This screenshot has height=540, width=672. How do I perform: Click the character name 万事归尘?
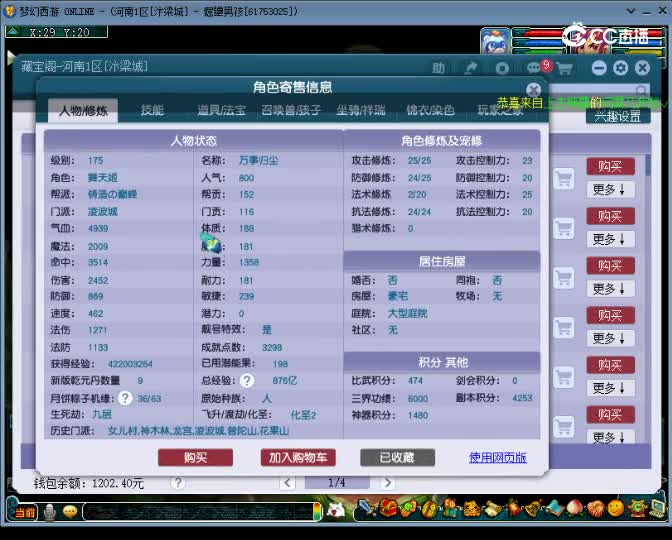(x=258, y=160)
